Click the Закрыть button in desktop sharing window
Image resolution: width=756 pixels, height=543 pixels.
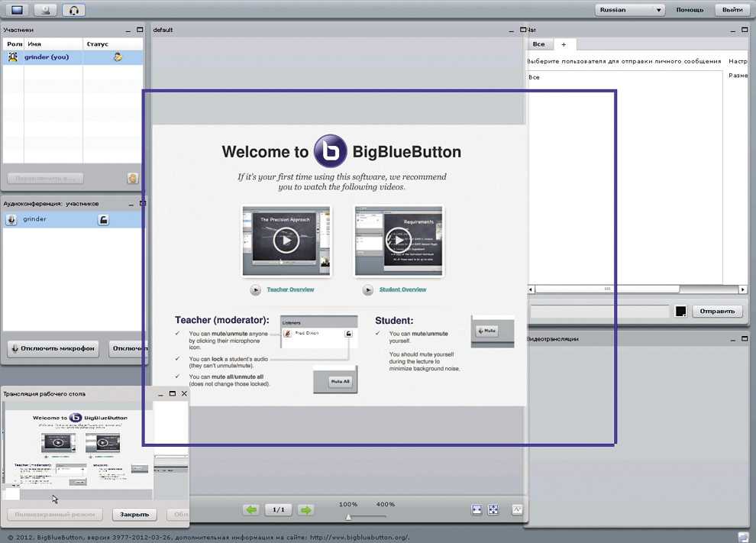[x=134, y=515]
